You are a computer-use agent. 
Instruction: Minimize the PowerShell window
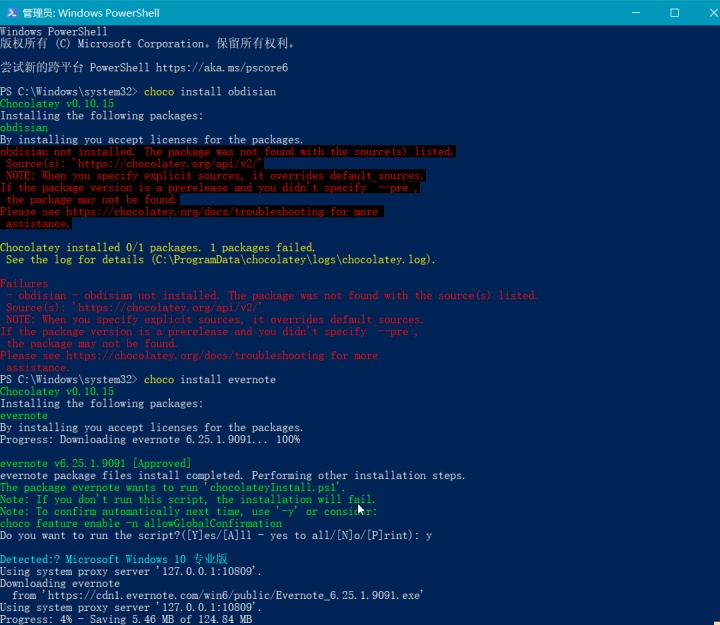[636, 13]
